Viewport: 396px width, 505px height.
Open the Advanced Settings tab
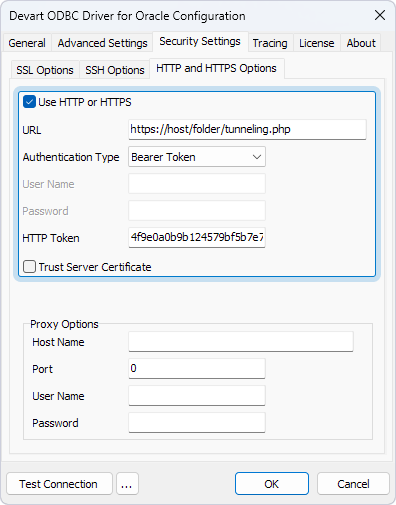102,43
